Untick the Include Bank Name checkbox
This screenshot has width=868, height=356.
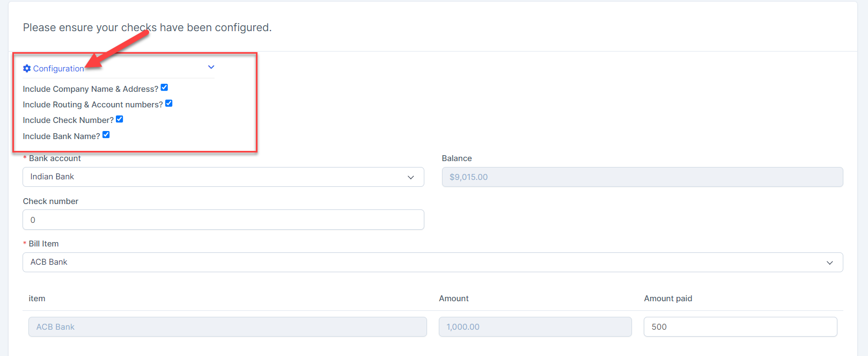106,135
